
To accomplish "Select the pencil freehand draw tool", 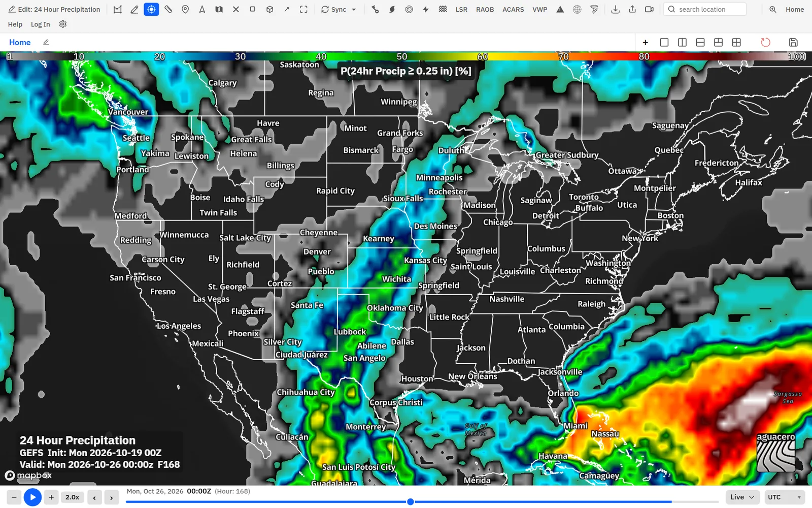I will point(134,9).
